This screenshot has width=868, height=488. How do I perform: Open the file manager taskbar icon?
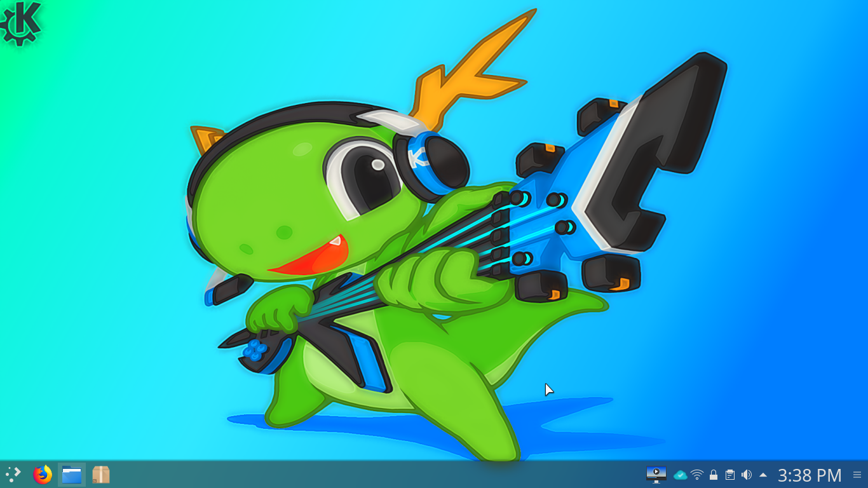click(x=72, y=475)
